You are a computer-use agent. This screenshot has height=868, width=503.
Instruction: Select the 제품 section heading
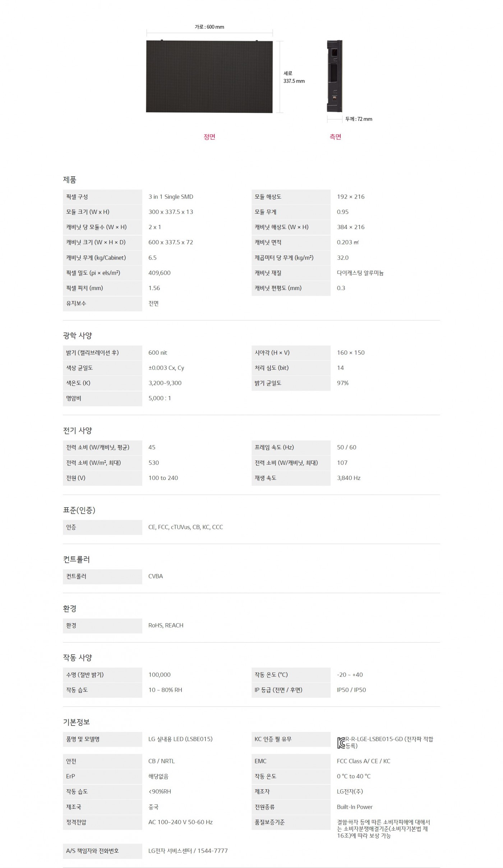pos(70,180)
